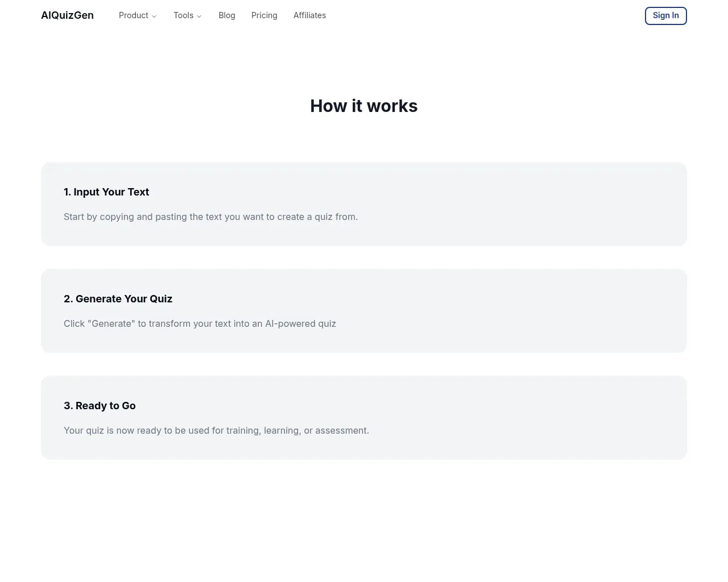Click the chevron next to Tools
Viewport: 728px width, 582px height.
(199, 16)
